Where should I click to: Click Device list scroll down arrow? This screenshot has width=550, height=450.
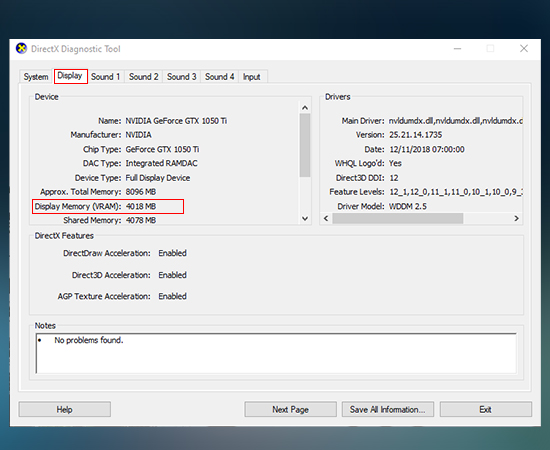tap(305, 219)
